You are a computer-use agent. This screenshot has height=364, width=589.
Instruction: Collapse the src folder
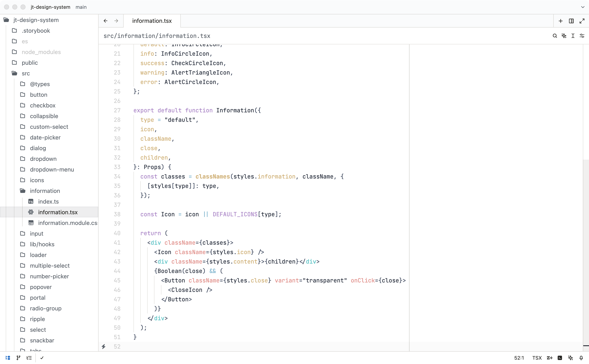[x=49, y=73]
